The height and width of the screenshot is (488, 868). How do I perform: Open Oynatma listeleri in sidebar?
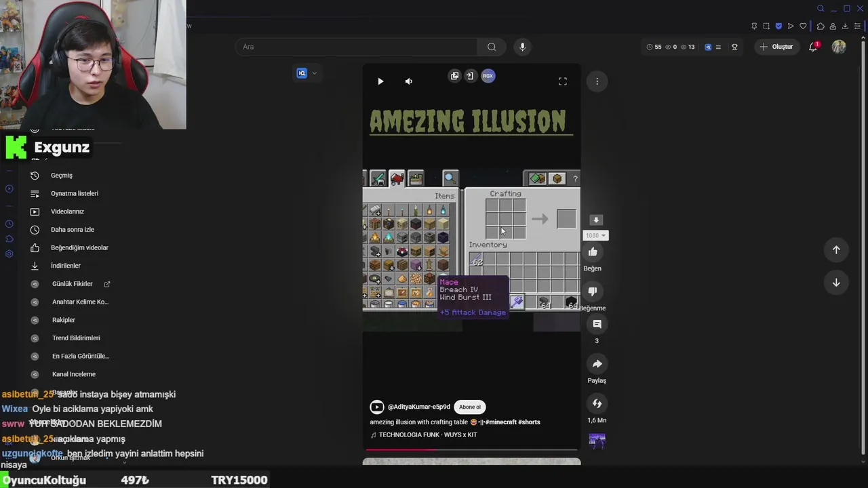pyautogui.click(x=75, y=193)
